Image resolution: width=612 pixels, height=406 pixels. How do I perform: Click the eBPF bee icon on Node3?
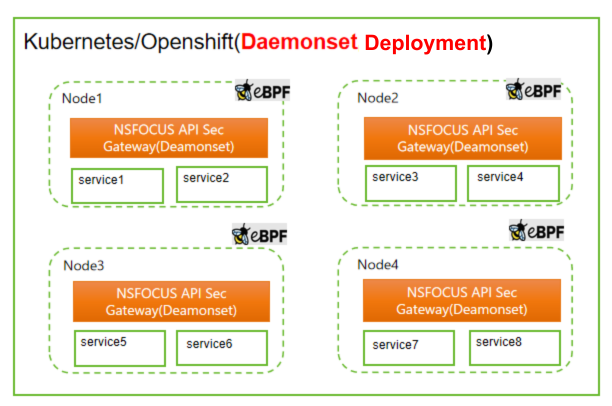[244, 236]
